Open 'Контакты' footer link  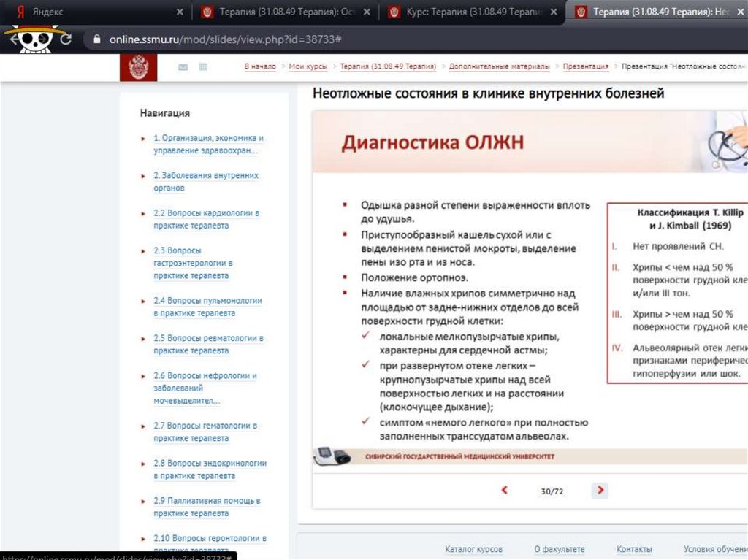[634, 549]
